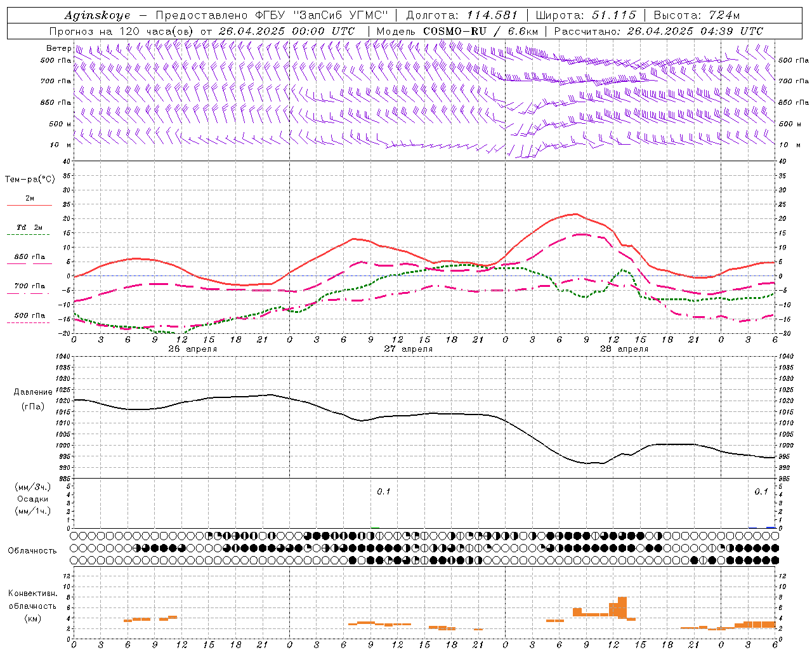Viewport: 812px width, 650px height.
Task: Click the left '850 гПа' wind level label
Action: [x=56, y=102]
